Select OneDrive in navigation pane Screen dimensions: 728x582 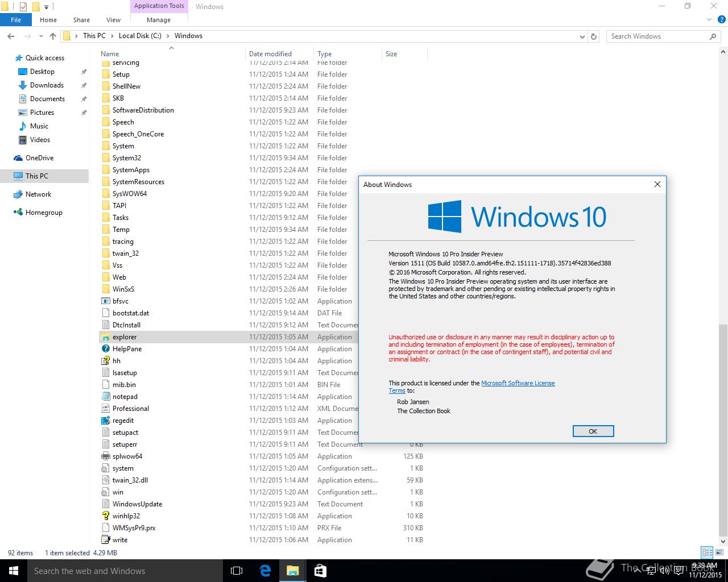click(39, 158)
